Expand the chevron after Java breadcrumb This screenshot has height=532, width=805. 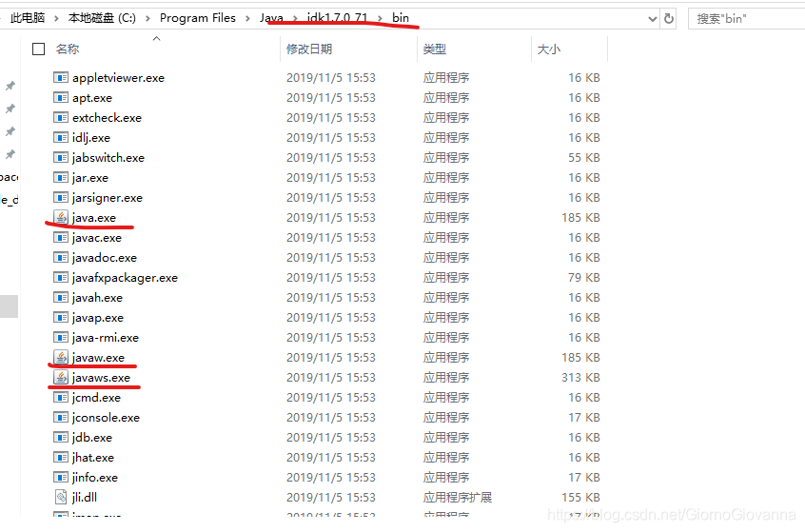[x=295, y=18]
